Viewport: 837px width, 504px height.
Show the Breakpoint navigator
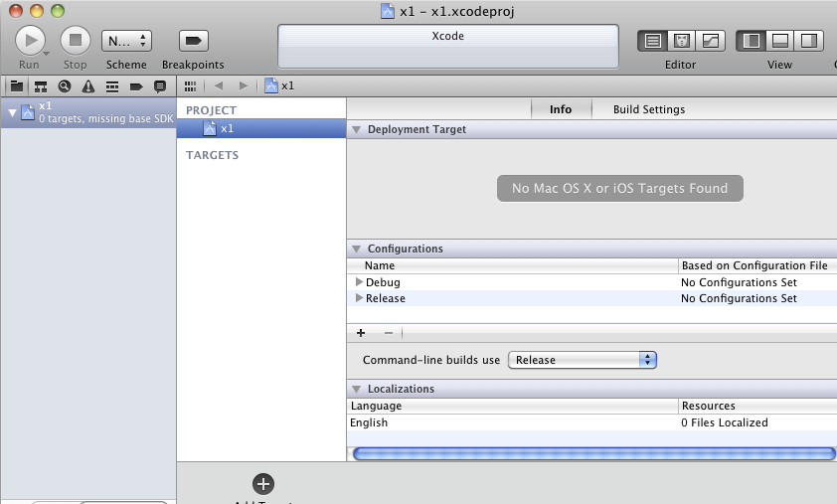136,85
